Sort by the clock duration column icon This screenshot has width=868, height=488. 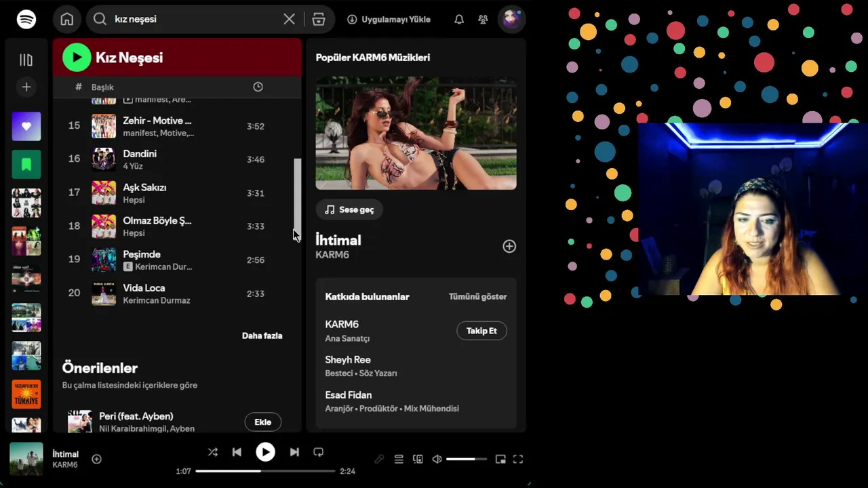(258, 87)
